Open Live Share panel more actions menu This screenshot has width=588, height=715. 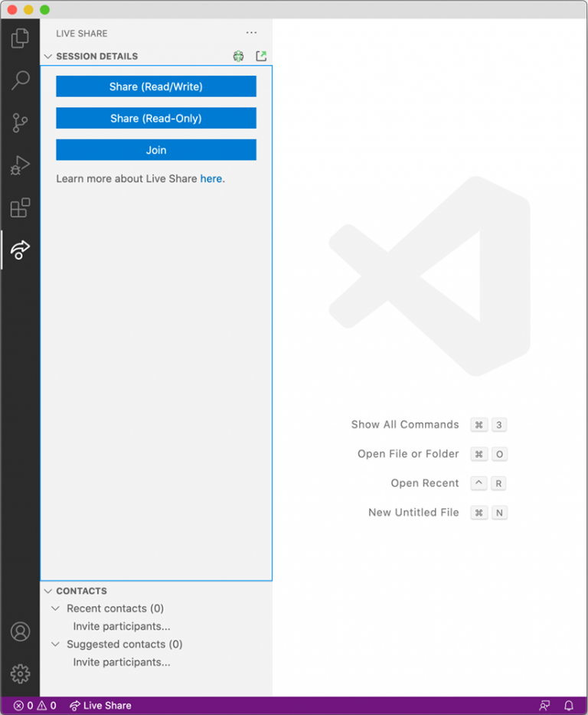click(251, 33)
